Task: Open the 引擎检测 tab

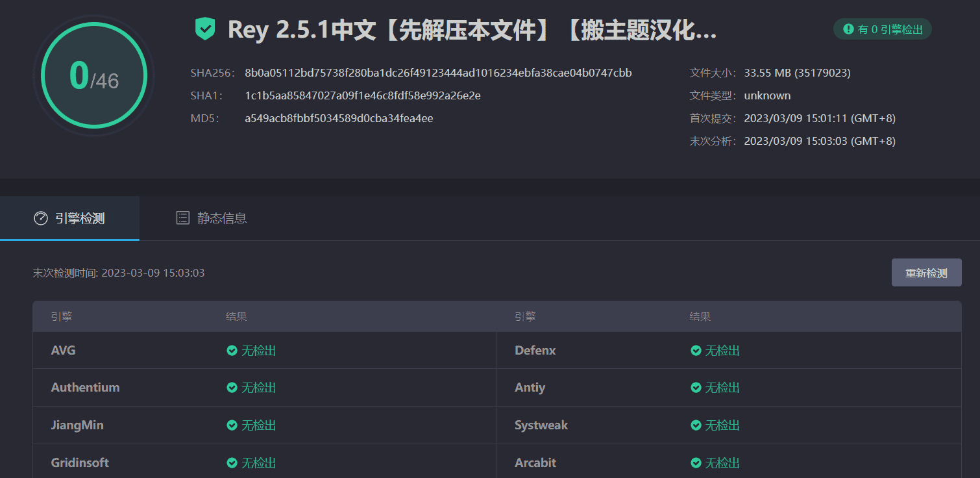Action: 69,218
